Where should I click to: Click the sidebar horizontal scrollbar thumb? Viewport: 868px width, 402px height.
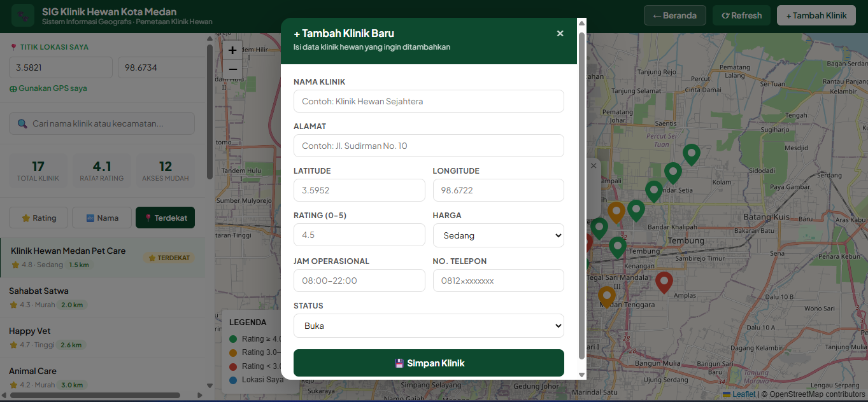point(96,396)
